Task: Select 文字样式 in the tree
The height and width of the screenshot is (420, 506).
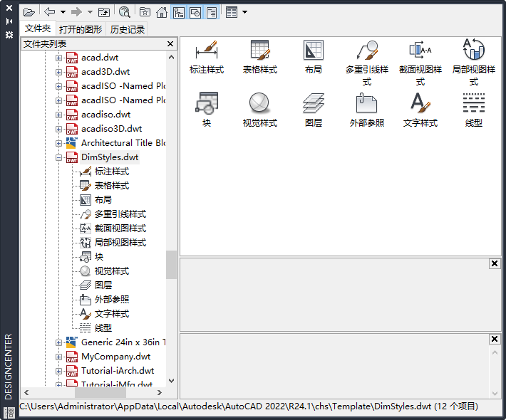Action: click(112, 314)
